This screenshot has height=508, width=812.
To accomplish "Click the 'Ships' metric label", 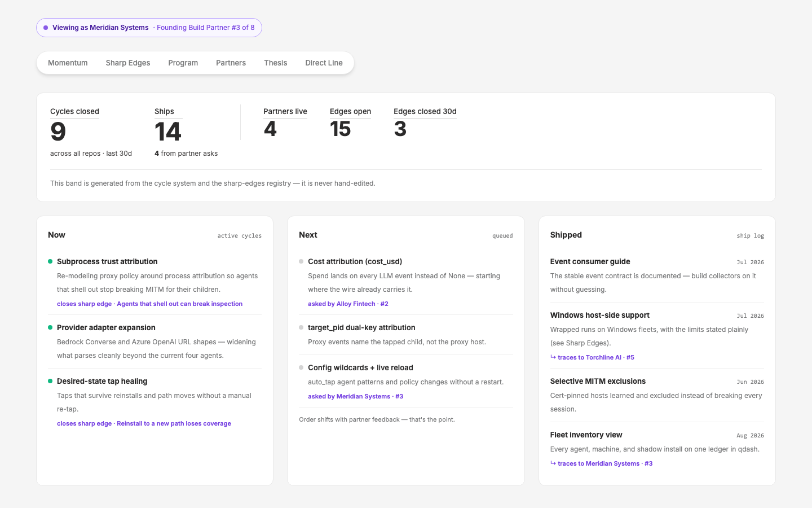I will [164, 111].
